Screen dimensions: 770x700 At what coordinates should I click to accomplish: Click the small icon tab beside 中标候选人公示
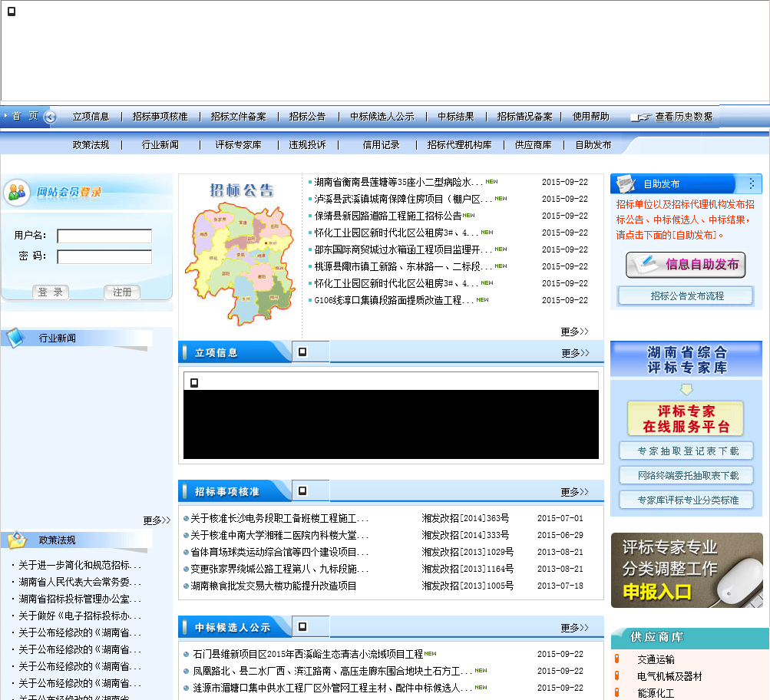(x=303, y=627)
